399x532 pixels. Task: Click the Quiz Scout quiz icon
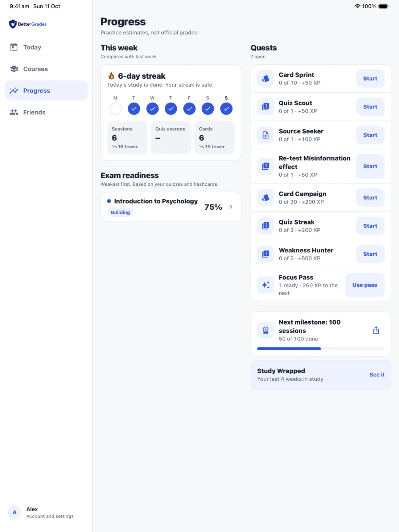(266, 107)
